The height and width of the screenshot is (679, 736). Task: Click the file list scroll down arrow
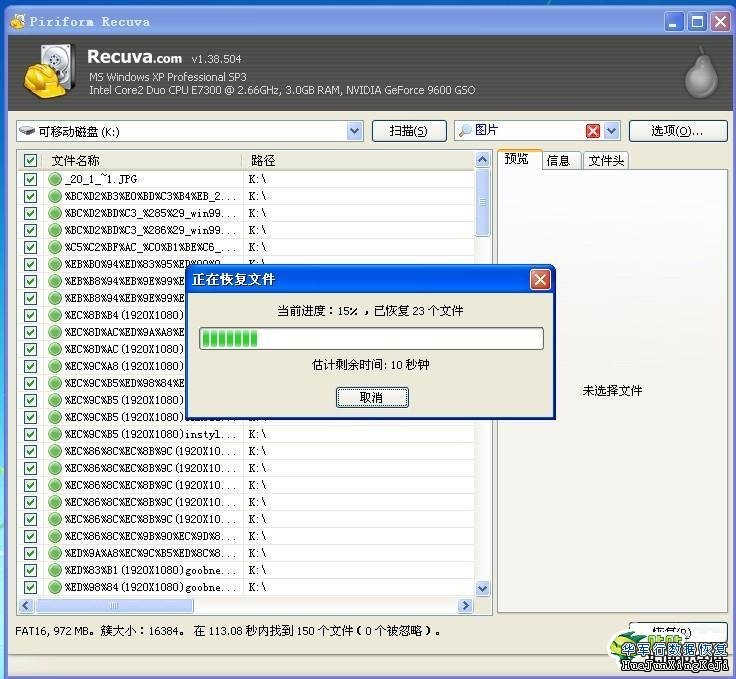[483, 589]
